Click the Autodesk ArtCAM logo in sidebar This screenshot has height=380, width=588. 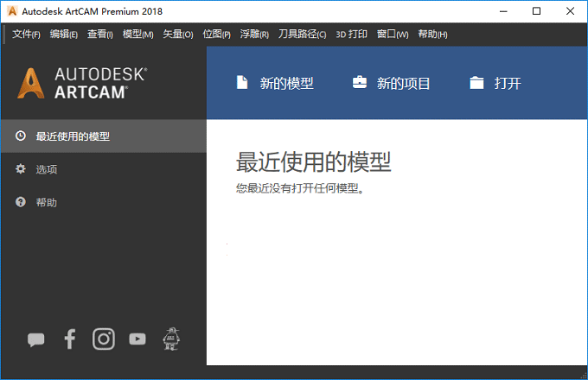[x=82, y=83]
